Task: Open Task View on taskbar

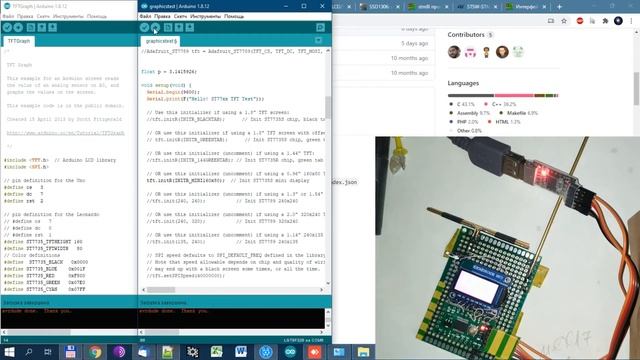Action: click(48, 352)
